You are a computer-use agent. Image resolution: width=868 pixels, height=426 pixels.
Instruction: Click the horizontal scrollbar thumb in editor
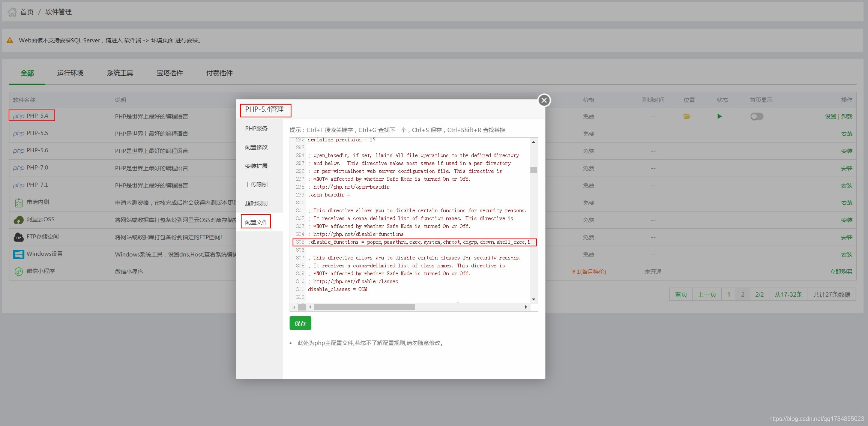[364, 307]
